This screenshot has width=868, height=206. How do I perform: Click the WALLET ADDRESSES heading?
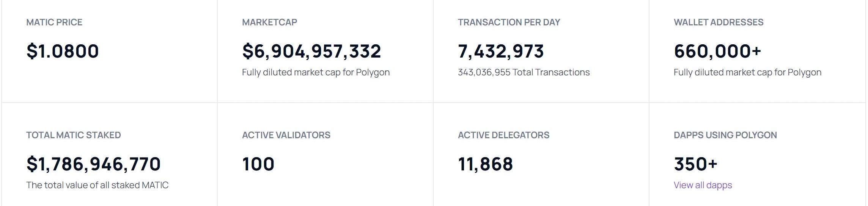[719, 22]
